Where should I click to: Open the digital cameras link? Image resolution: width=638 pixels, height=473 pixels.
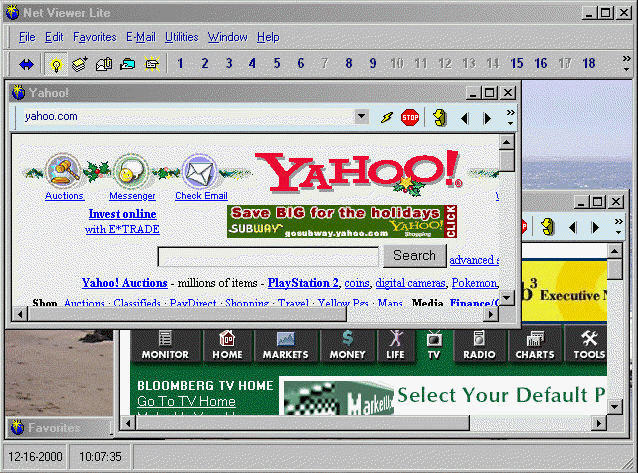click(411, 283)
